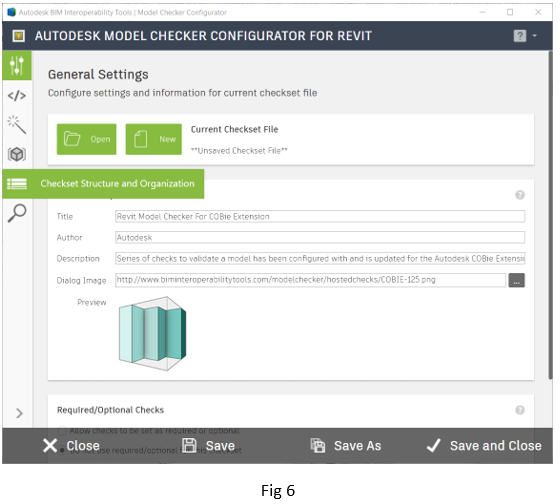Viewport: 560px width, 504px height.
Task: Click the Close button in bottom bar
Action: pos(71,446)
